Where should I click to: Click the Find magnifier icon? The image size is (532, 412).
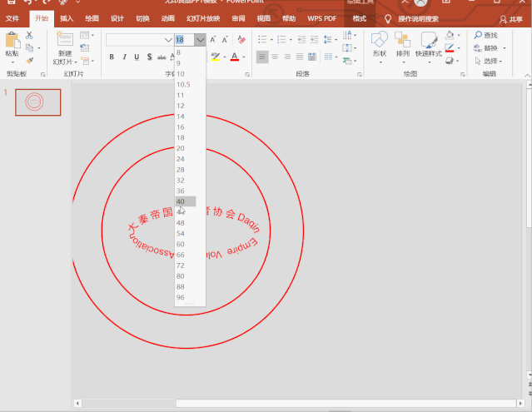[x=477, y=35]
